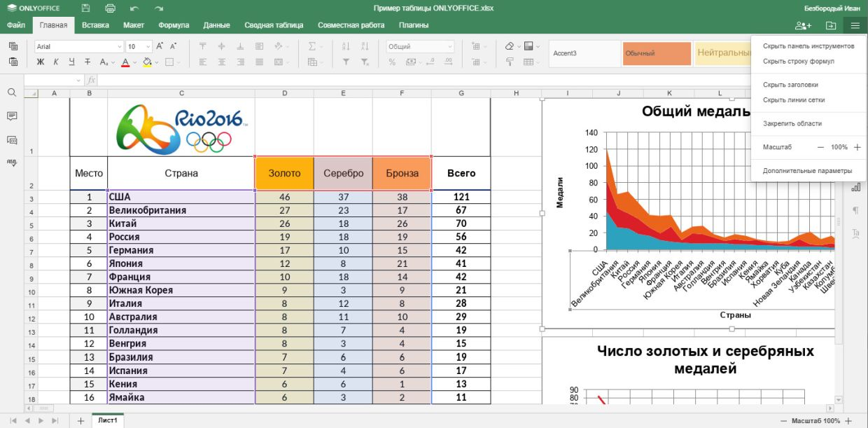Sort ascending icon in toolbar
Viewport: 868px width, 428px height.
tap(346, 46)
